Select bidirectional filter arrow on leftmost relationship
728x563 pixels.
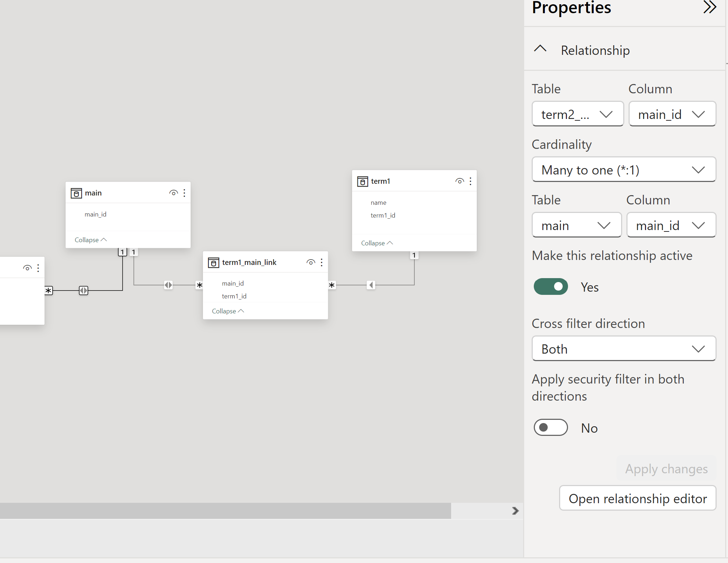(x=83, y=290)
